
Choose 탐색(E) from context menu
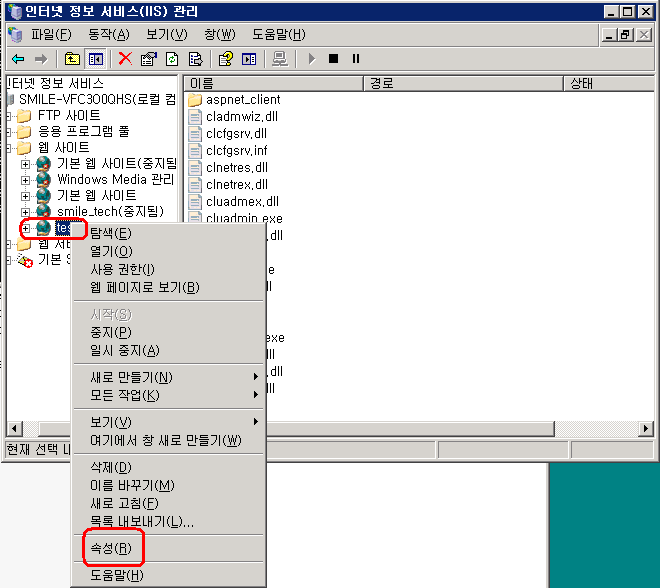click(168, 233)
